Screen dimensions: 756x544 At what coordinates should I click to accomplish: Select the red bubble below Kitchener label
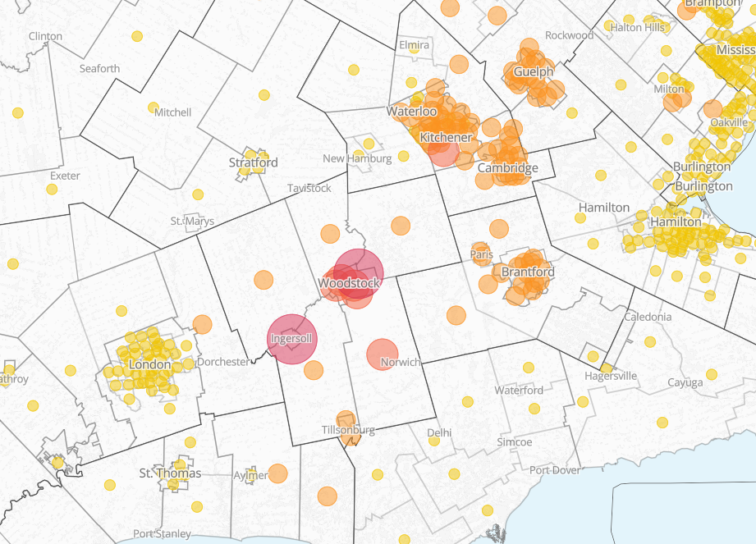(444, 152)
